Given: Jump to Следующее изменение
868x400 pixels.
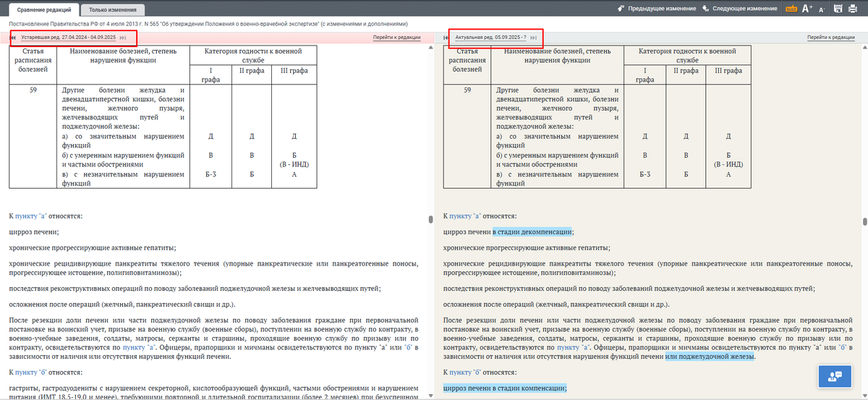Looking at the screenshot, I should pyautogui.click(x=740, y=9).
